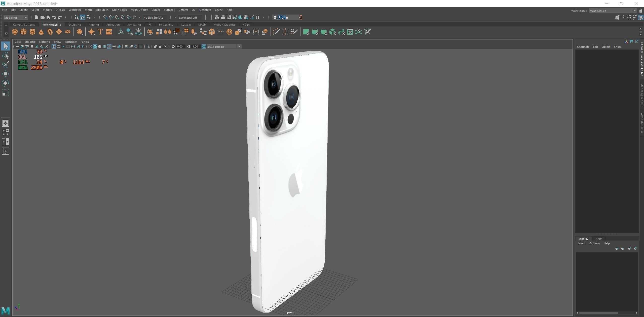Image resolution: width=644 pixels, height=317 pixels.
Task: Open the viewport Renderer menu
Action: [71, 42]
